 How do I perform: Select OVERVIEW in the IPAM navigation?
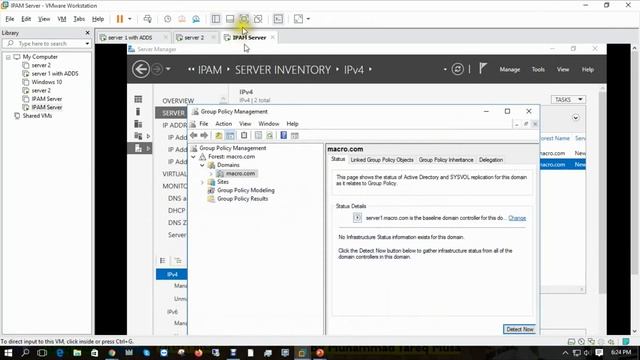coord(178,101)
